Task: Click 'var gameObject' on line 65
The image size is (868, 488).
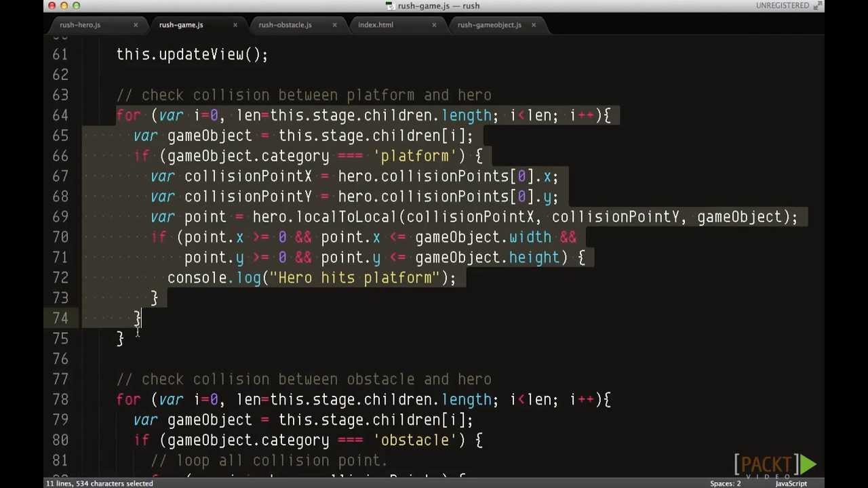Action: [193, 136]
